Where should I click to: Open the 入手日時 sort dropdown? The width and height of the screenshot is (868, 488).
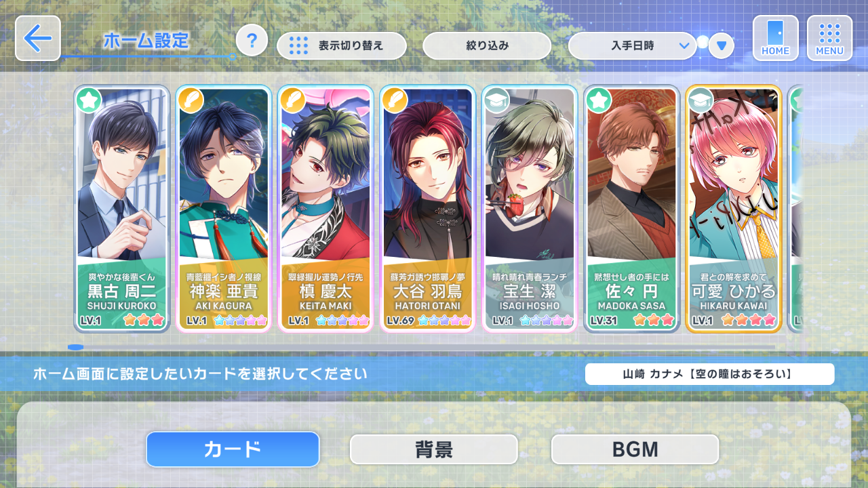[633, 46]
